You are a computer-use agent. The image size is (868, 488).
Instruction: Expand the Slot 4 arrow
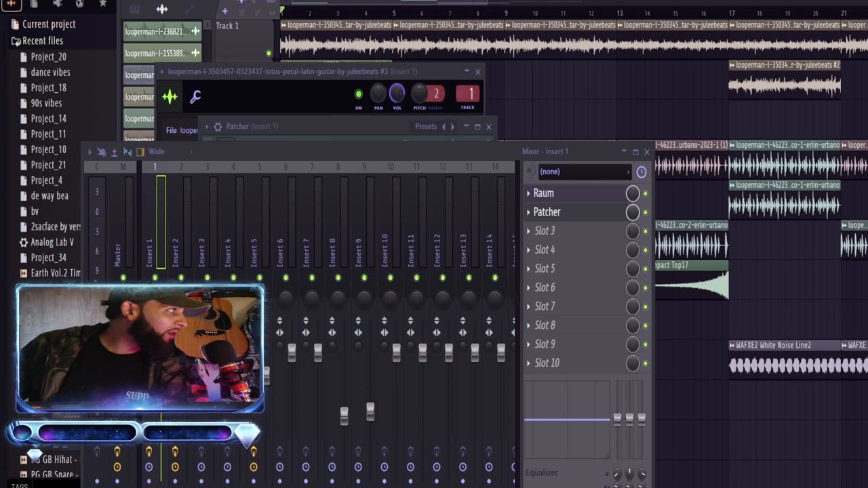pyautogui.click(x=528, y=250)
